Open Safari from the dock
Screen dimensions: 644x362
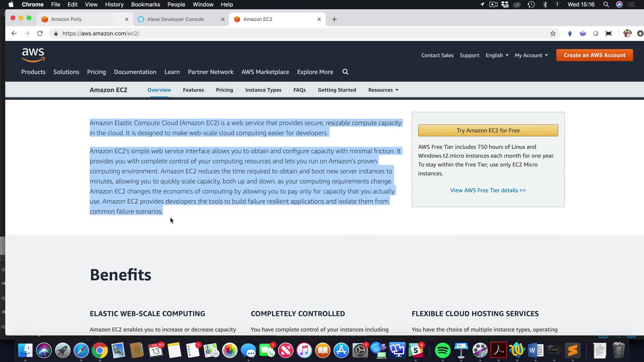click(x=81, y=351)
